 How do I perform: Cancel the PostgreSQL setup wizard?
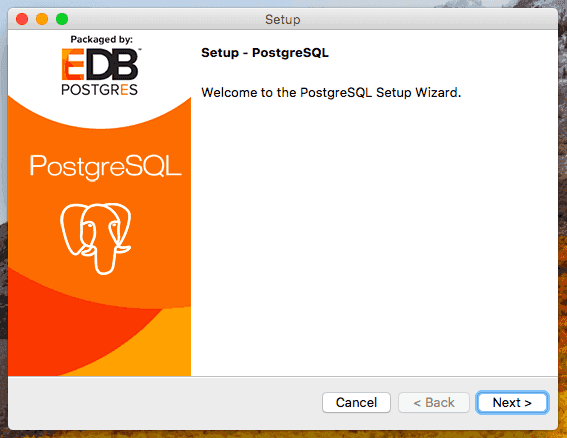[x=356, y=402]
